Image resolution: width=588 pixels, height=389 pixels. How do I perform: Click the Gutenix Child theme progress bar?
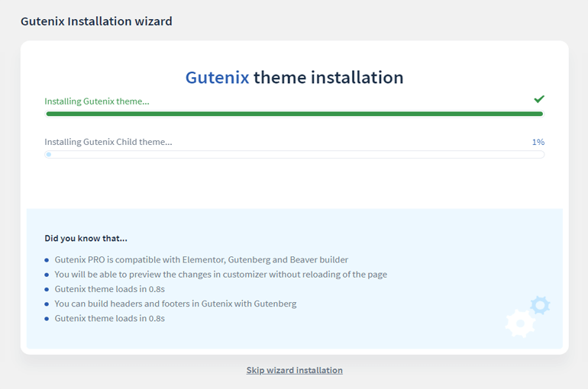click(x=294, y=154)
